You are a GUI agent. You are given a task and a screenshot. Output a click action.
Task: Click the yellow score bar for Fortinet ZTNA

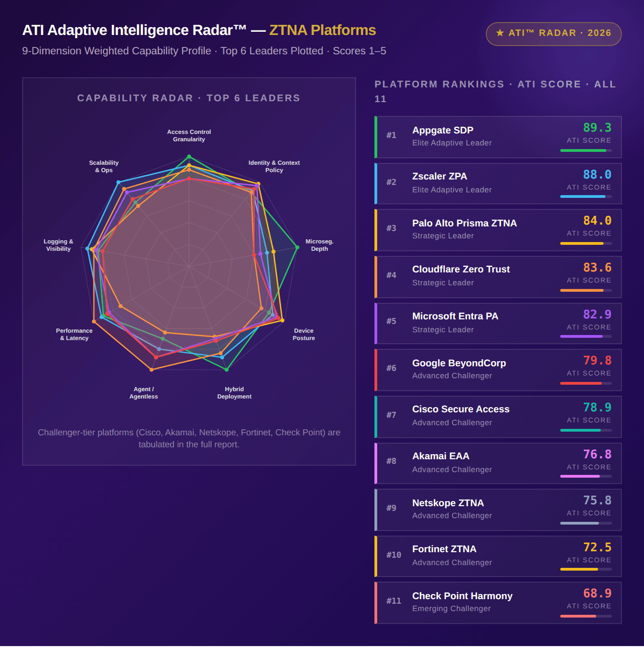coord(579,569)
